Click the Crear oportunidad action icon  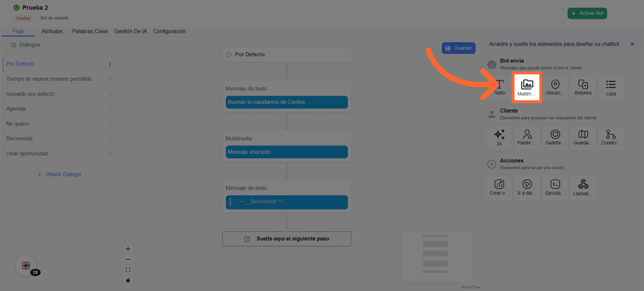pos(499,187)
